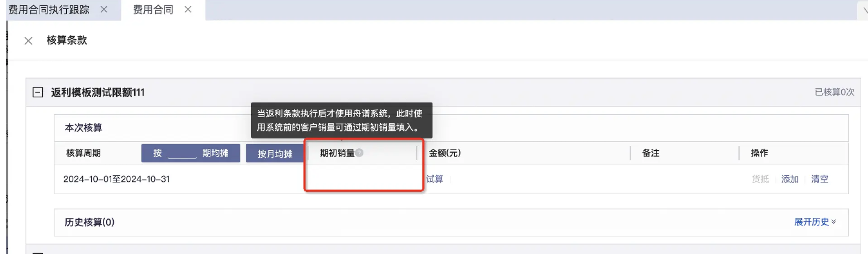Select the 2024-10-01至2024-10-31 period row
The width and height of the screenshot is (868, 255).
[116, 179]
